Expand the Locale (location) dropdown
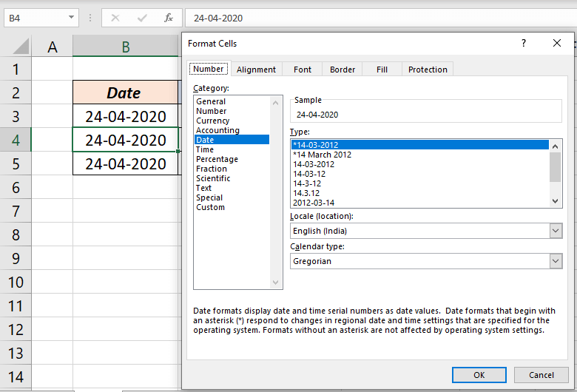 556,231
